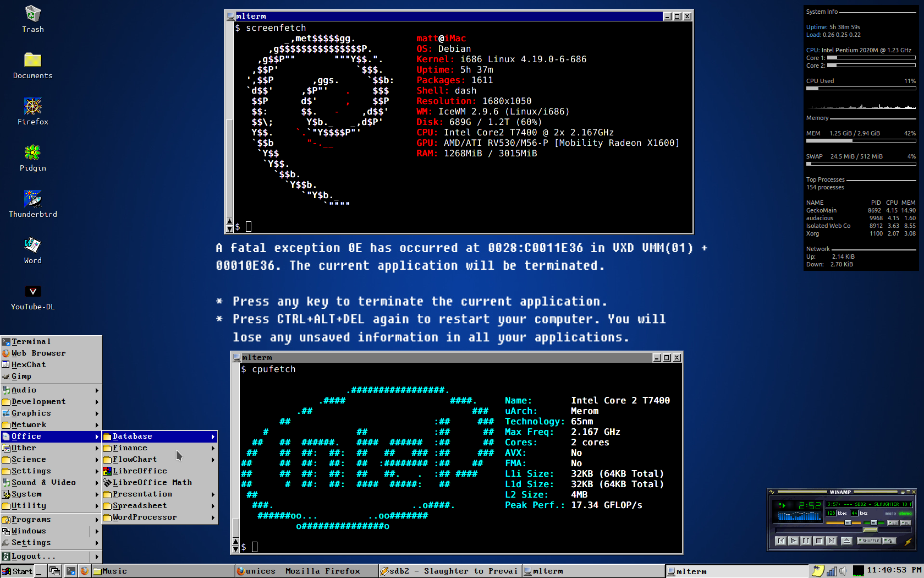
Task: Expand the Graphics submenu
Action: (51, 413)
